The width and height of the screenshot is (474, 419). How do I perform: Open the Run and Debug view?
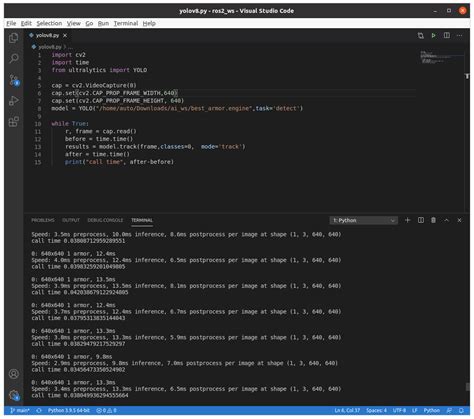[14, 101]
